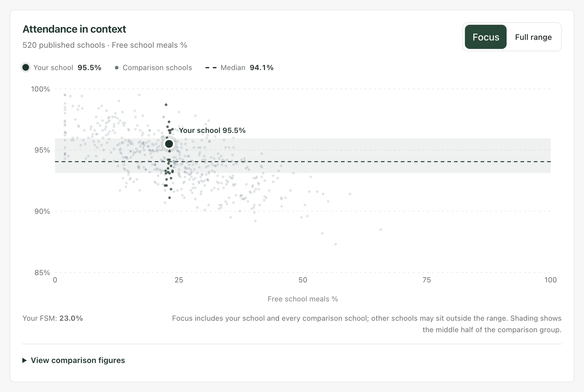Click the large Your school data point

[x=169, y=144]
